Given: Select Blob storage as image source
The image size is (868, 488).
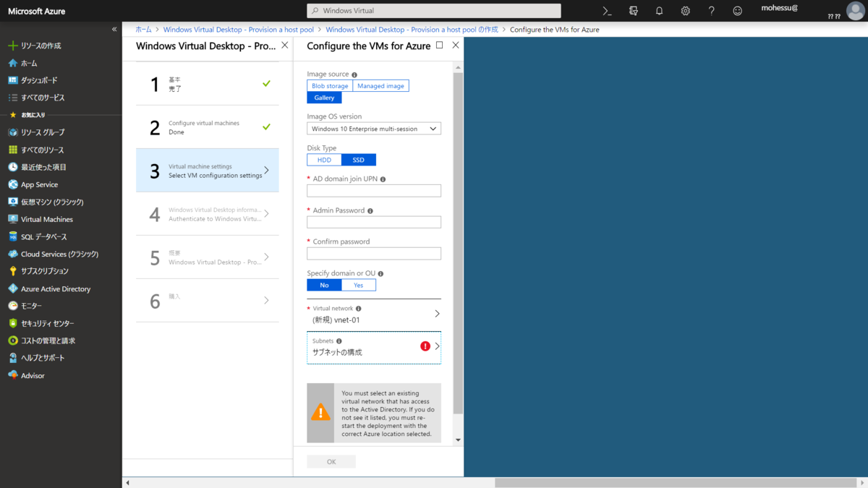Looking at the screenshot, I should (x=330, y=86).
